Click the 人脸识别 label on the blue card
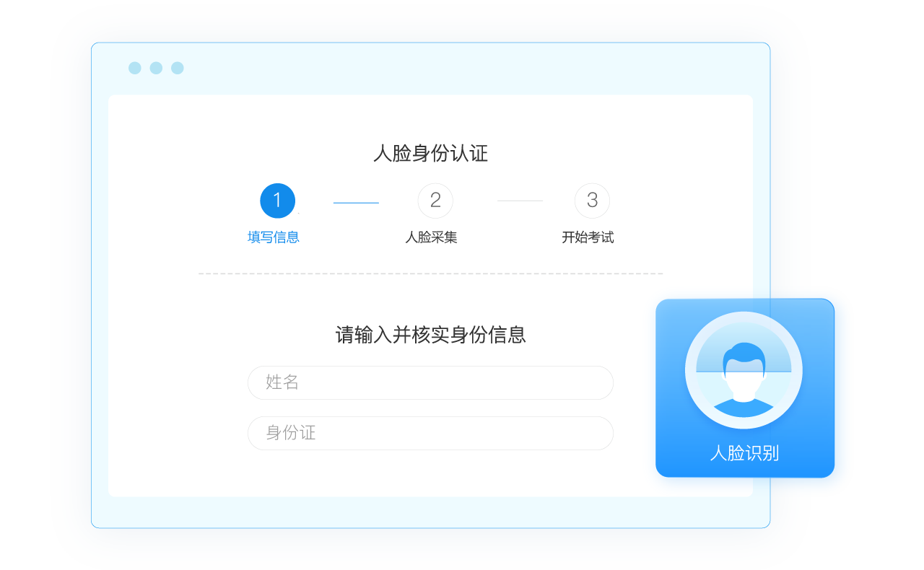Viewport: 924px width, 570px height. click(744, 453)
